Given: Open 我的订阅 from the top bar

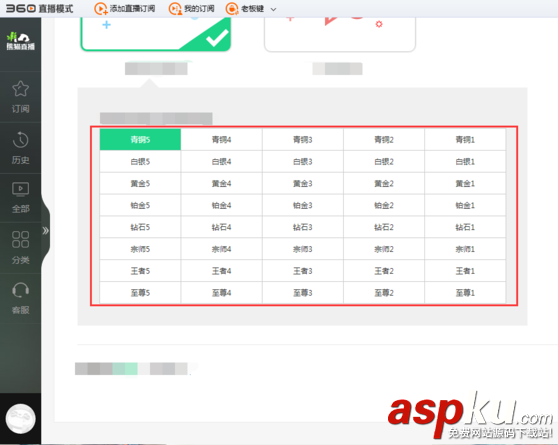Looking at the screenshot, I should pyautogui.click(x=192, y=9).
